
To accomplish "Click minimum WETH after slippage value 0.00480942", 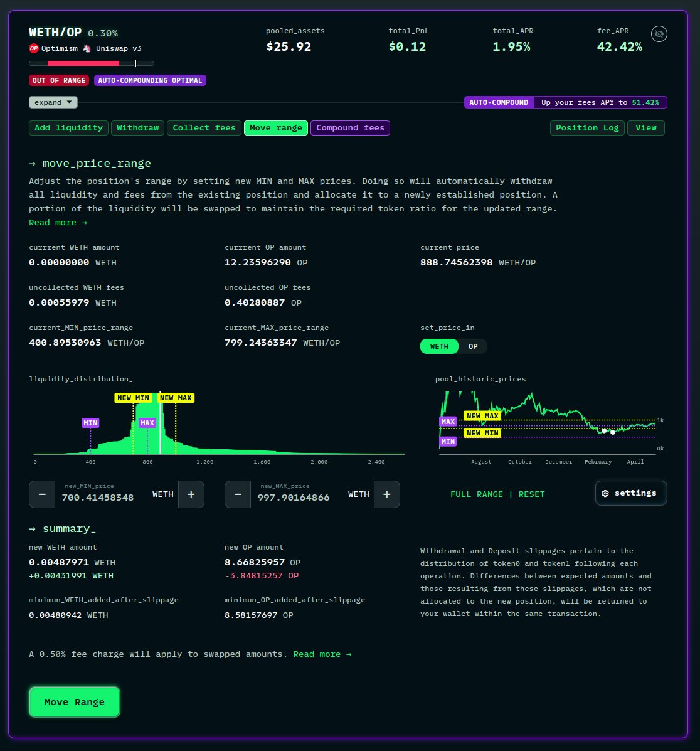I will (x=55, y=615).
